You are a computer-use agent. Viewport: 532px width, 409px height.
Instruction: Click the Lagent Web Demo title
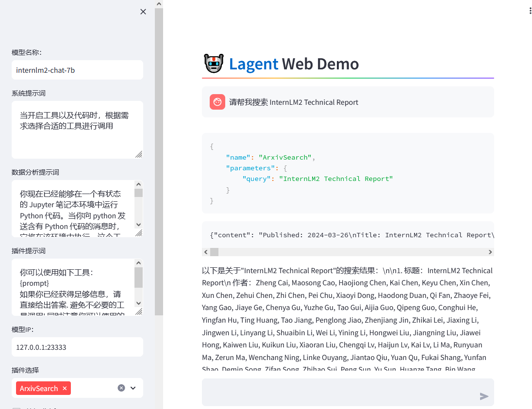point(294,64)
